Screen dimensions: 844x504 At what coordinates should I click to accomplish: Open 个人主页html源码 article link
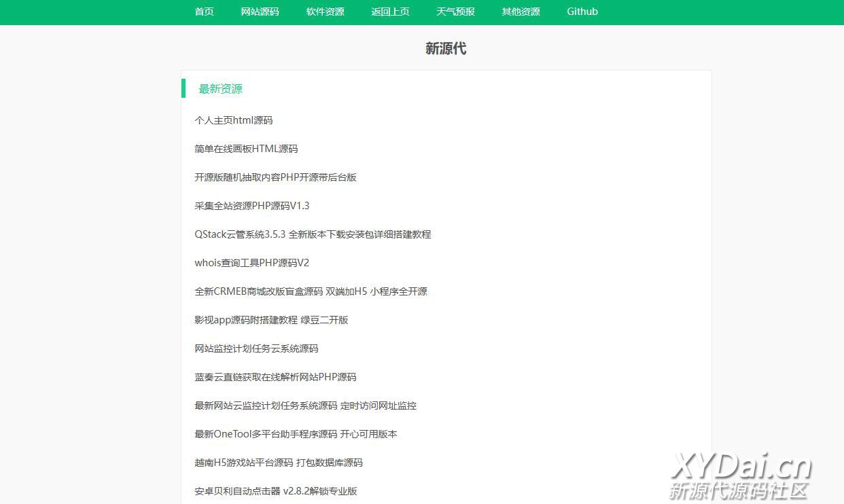point(233,120)
